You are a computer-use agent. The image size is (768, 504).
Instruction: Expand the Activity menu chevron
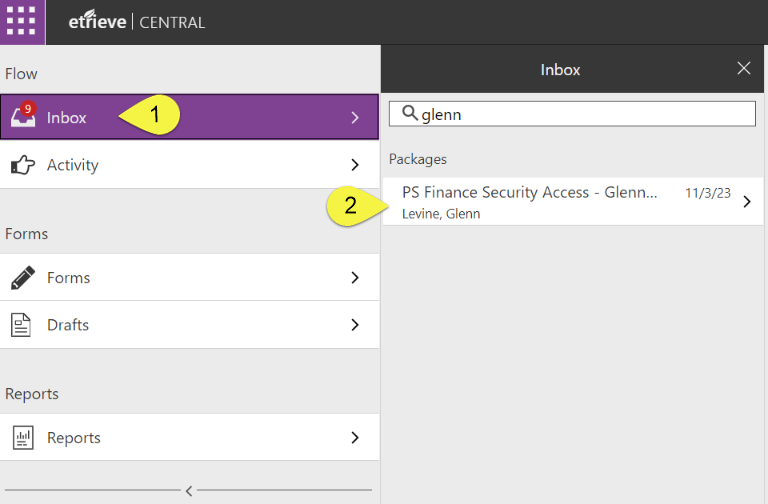click(x=354, y=165)
